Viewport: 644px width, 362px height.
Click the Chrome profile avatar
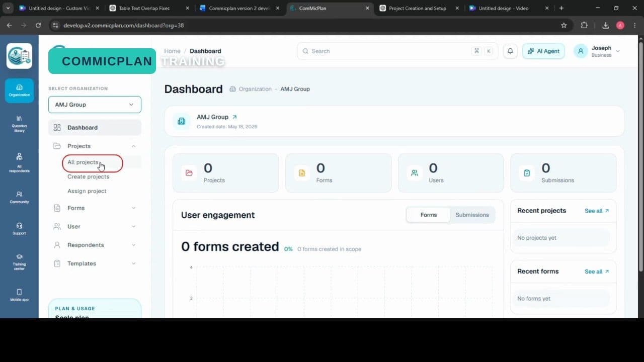(620, 25)
